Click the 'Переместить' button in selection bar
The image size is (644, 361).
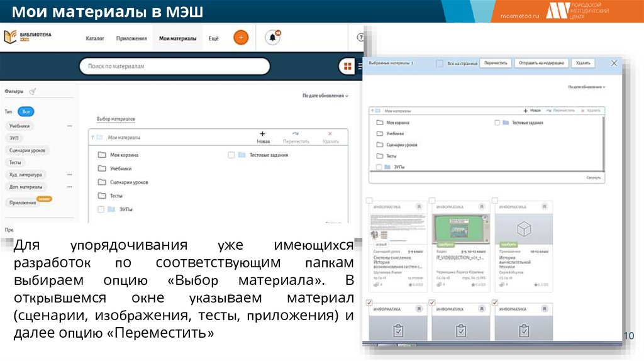point(496,64)
